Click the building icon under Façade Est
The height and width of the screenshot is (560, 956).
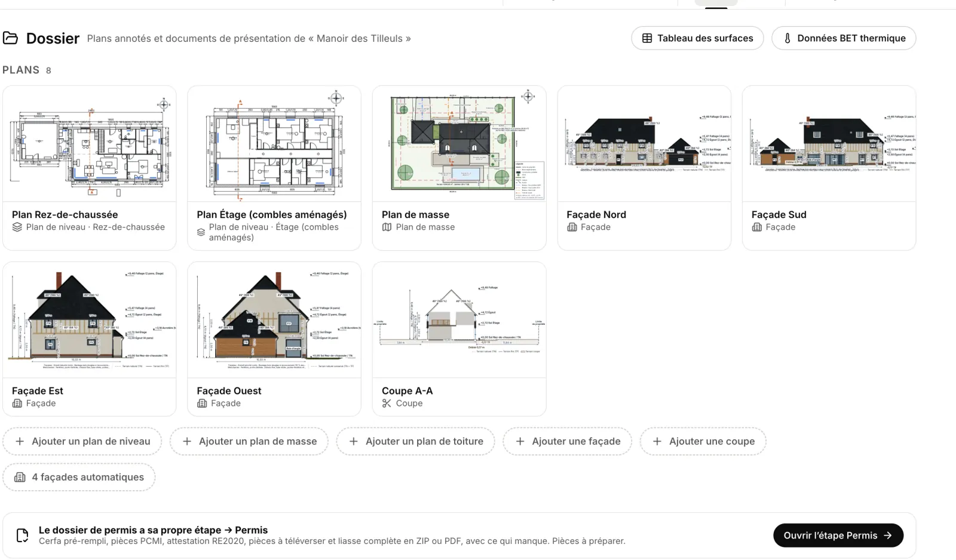[x=17, y=403]
